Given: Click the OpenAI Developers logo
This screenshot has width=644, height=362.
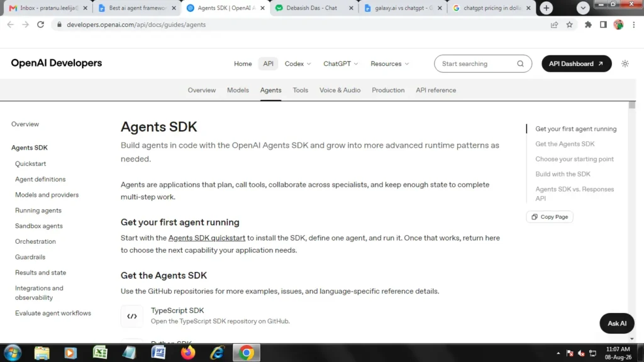Looking at the screenshot, I should point(56,63).
